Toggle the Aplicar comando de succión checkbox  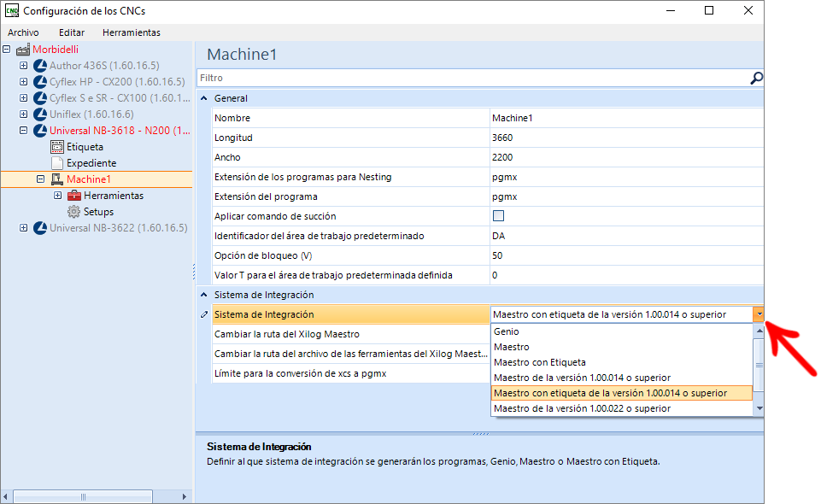498,215
